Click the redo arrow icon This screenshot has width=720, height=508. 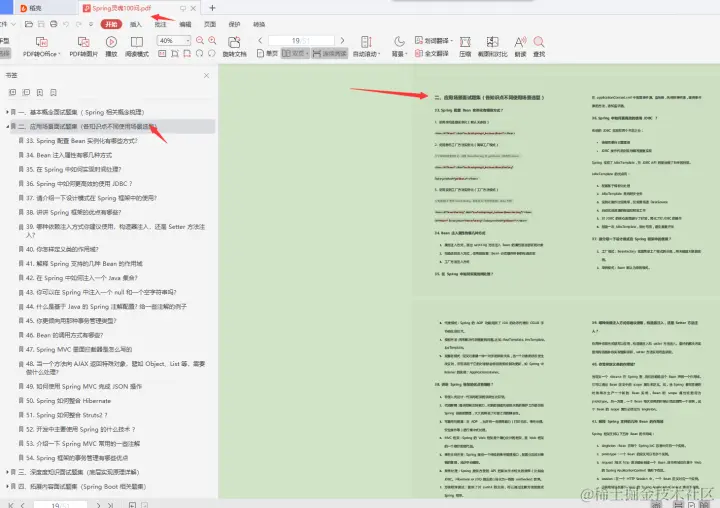(79, 24)
